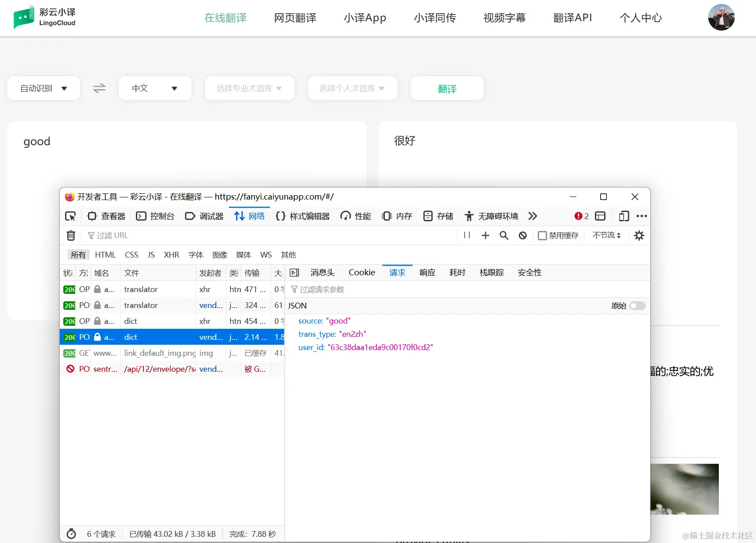The height and width of the screenshot is (543, 756).
Task: Open 个人中心 page
Action: click(641, 18)
